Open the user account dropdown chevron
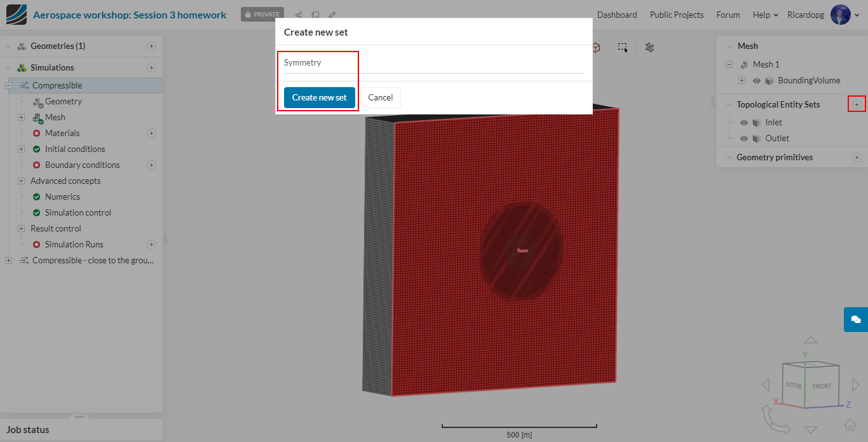The width and height of the screenshot is (868, 442). [855, 15]
